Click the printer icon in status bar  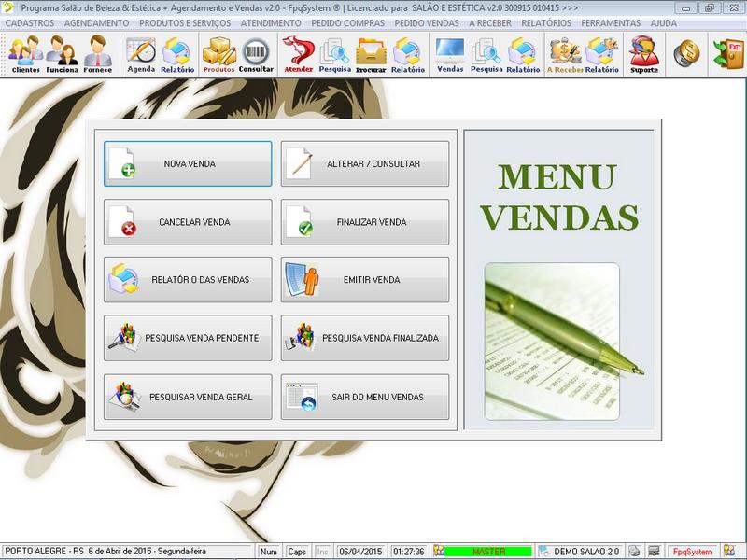tap(634, 551)
